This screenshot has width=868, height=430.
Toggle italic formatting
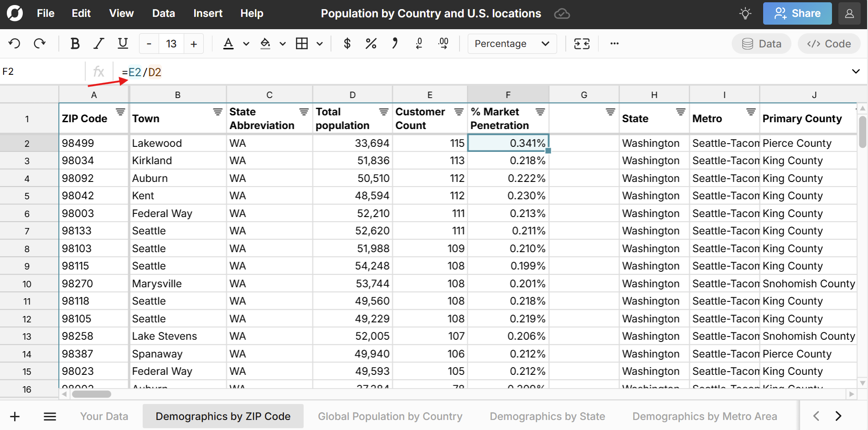coord(98,43)
